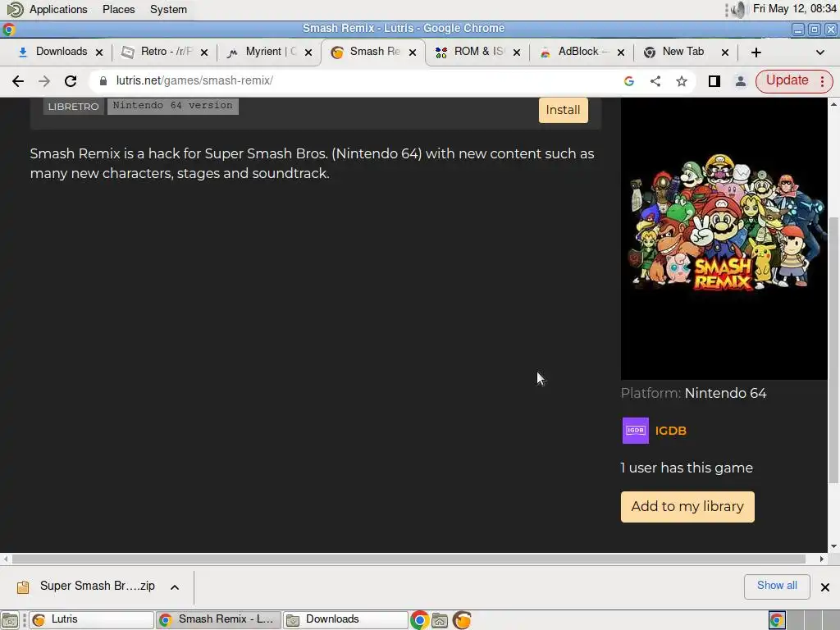Image resolution: width=840 pixels, height=630 pixels.
Task: Click the browser forward arrow
Action: pyautogui.click(x=44, y=81)
